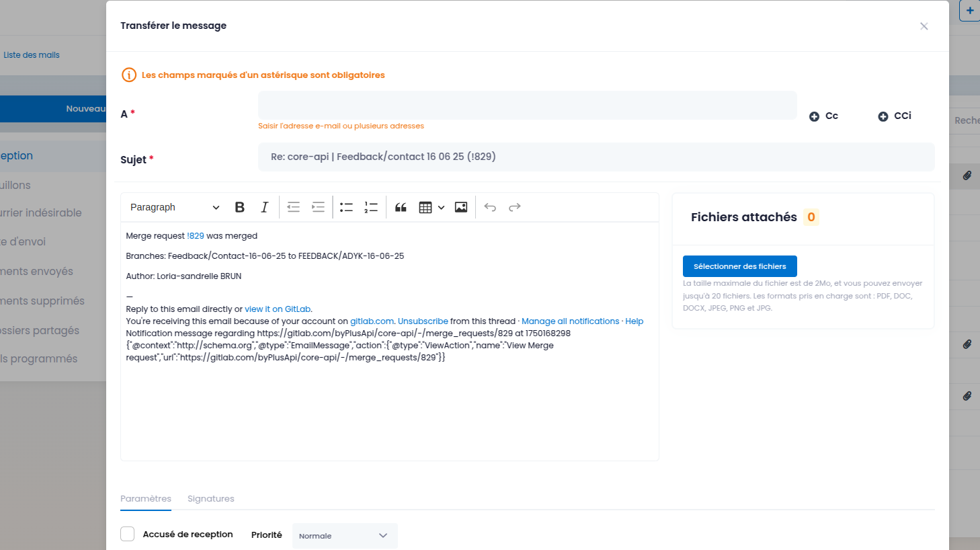Viewport: 980px width, 550px height.
Task: Insert a block quote
Action: 401,207
